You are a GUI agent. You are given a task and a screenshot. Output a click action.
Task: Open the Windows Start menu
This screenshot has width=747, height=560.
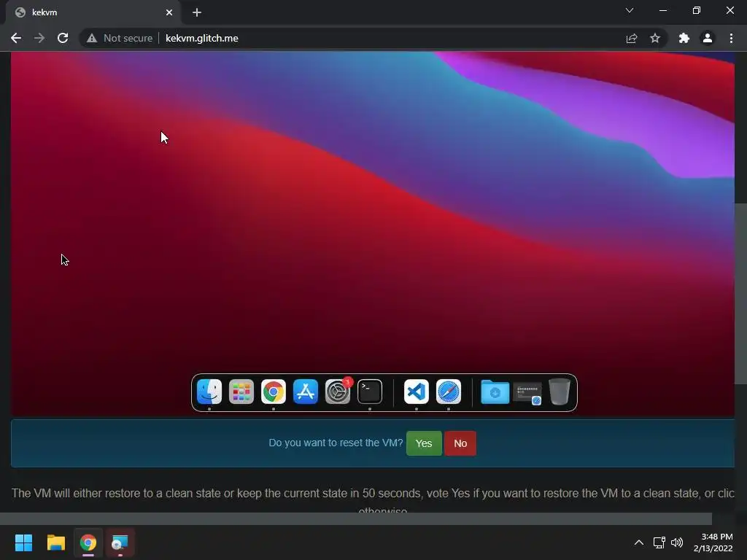click(x=23, y=542)
